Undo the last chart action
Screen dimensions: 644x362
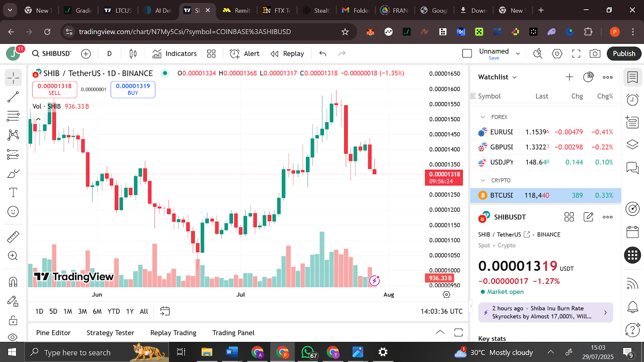323,53
